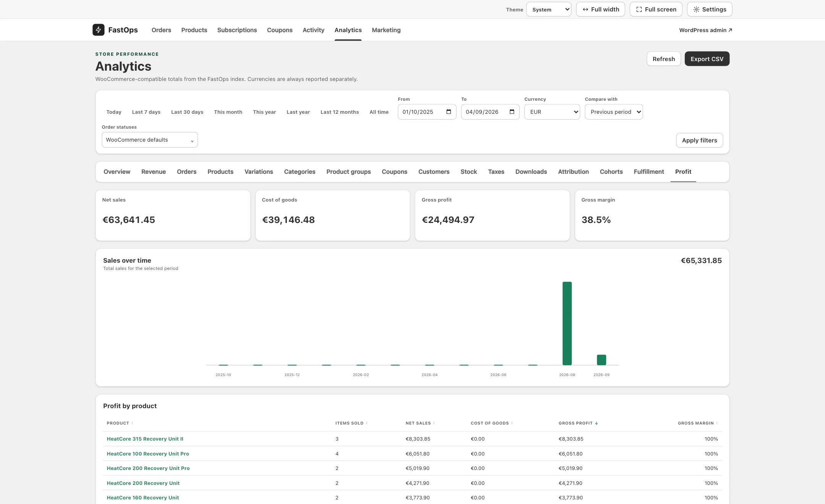The image size is (825, 504).
Task: Apply the selected filters
Action: tap(699, 140)
